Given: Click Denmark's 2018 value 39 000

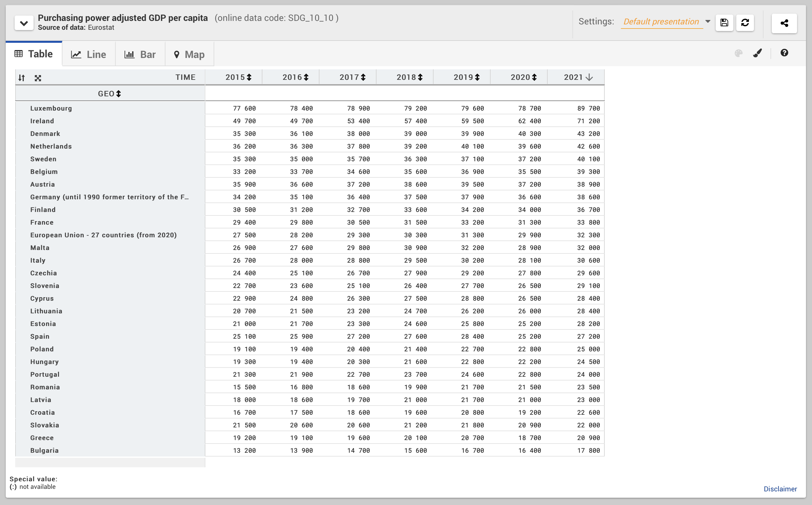Looking at the screenshot, I should (x=416, y=134).
